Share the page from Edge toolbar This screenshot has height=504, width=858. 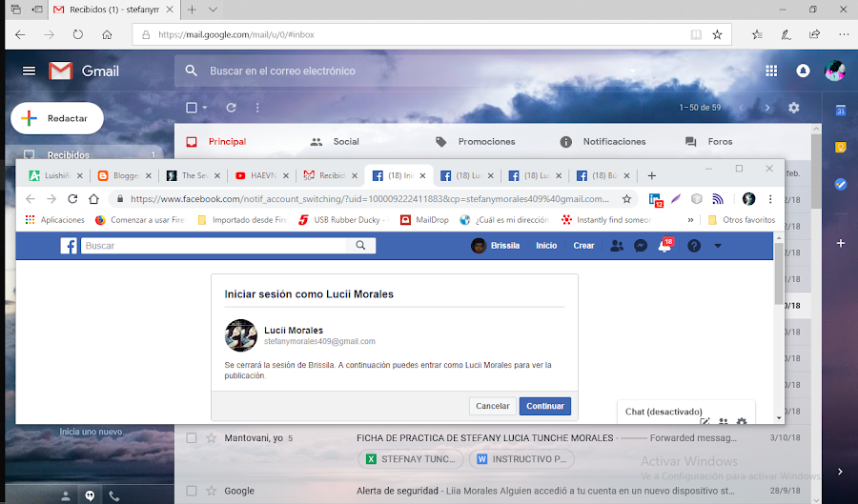click(815, 34)
